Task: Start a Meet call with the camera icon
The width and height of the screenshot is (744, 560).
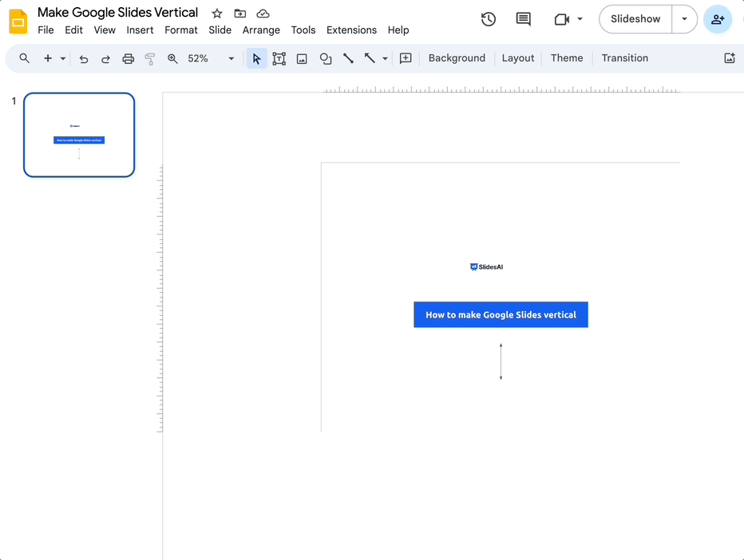Action: pos(562,18)
